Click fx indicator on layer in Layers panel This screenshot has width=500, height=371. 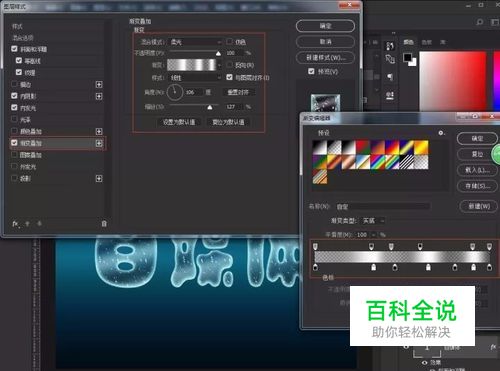(x=493, y=347)
